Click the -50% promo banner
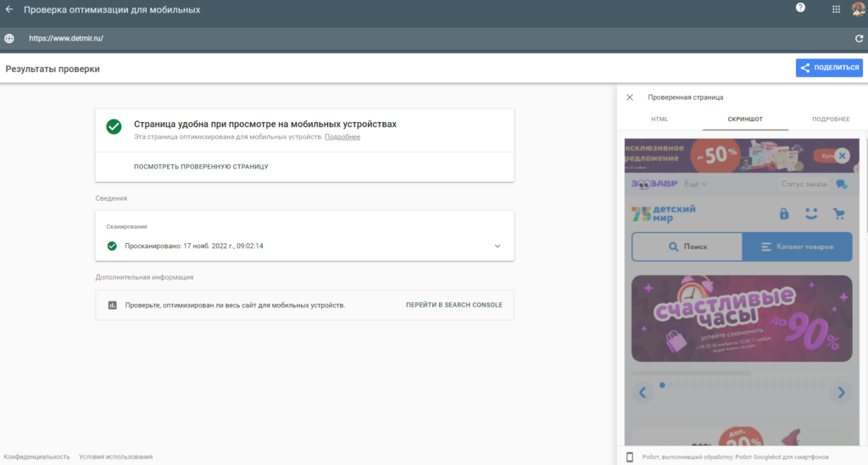This screenshot has height=465, width=868. (x=742, y=155)
